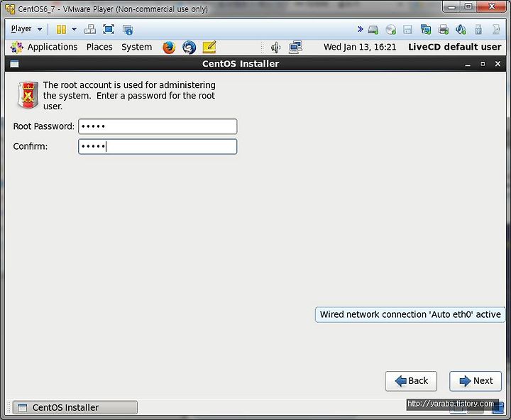Open the Places menu
Image resolution: width=511 pixels, height=420 pixels.
(x=99, y=47)
